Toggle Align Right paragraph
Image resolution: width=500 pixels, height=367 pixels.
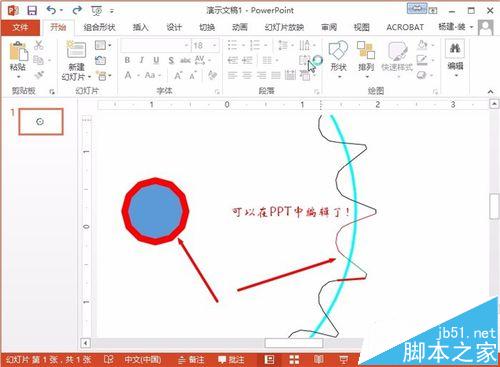[x=261, y=76]
